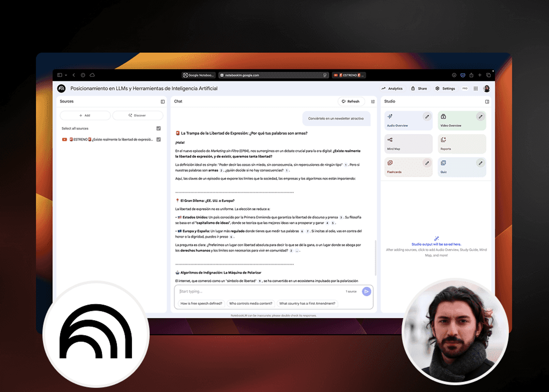Click the iCloud tabs cloud icon
Screen dimensions: 549x392
pyautogui.click(x=92, y=75)
